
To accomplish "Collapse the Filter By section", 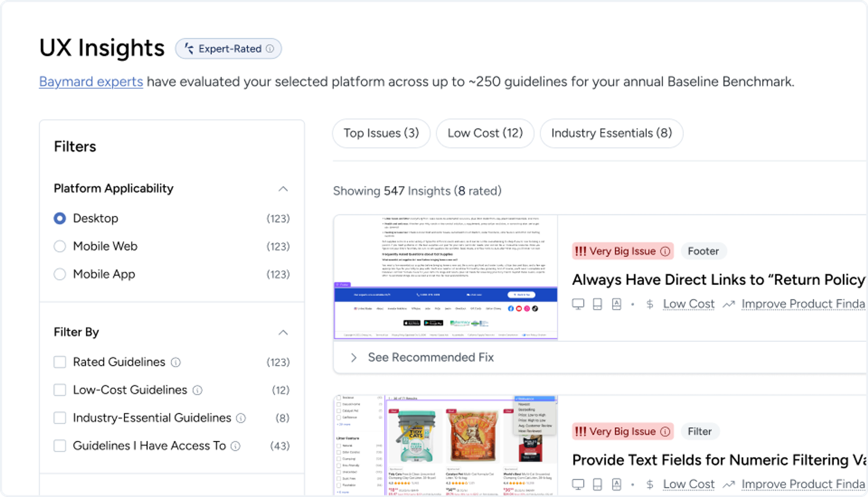I will 283,333.
